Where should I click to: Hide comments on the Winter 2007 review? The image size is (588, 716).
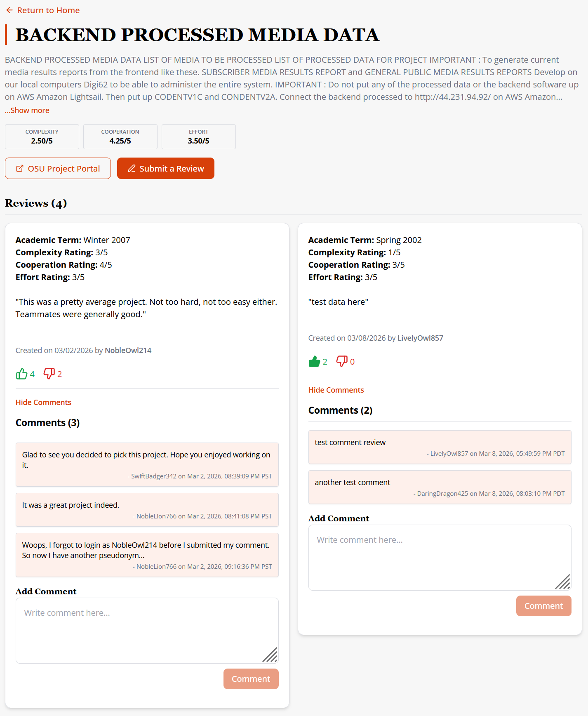click(43, 402)
